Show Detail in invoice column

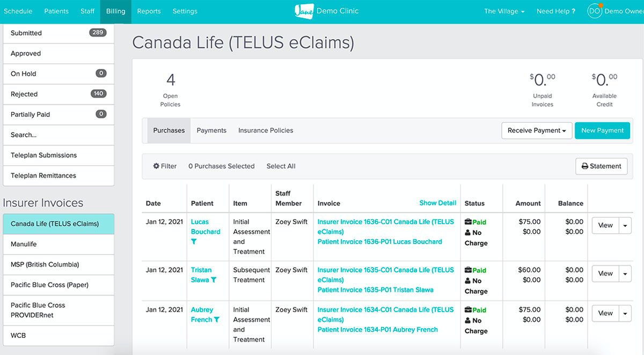click(x=437, y=203)
